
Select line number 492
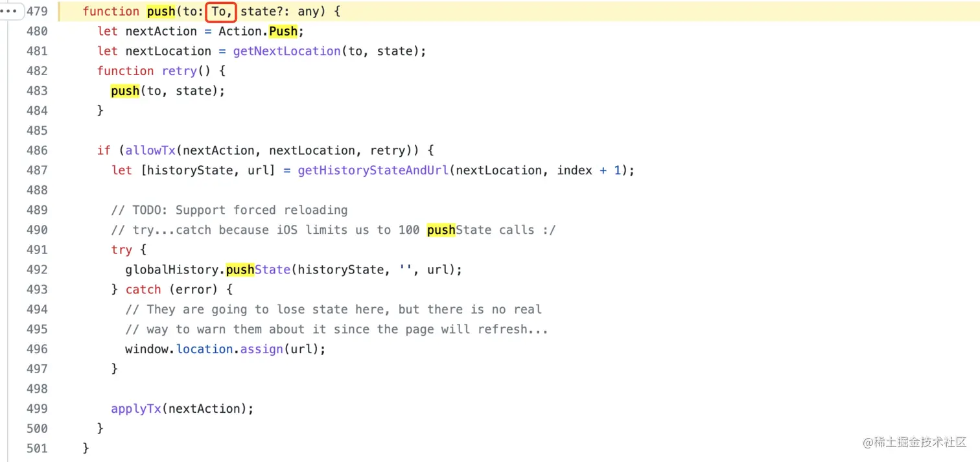pyautogui.click(x=37, y=270)
